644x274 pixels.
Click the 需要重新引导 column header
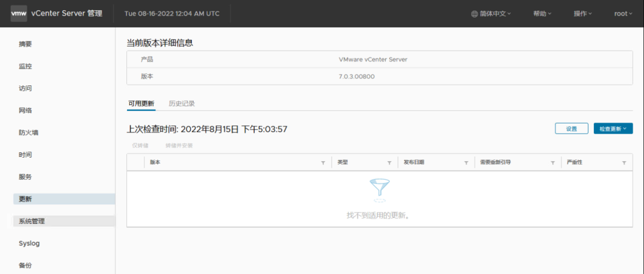[496, 162]
